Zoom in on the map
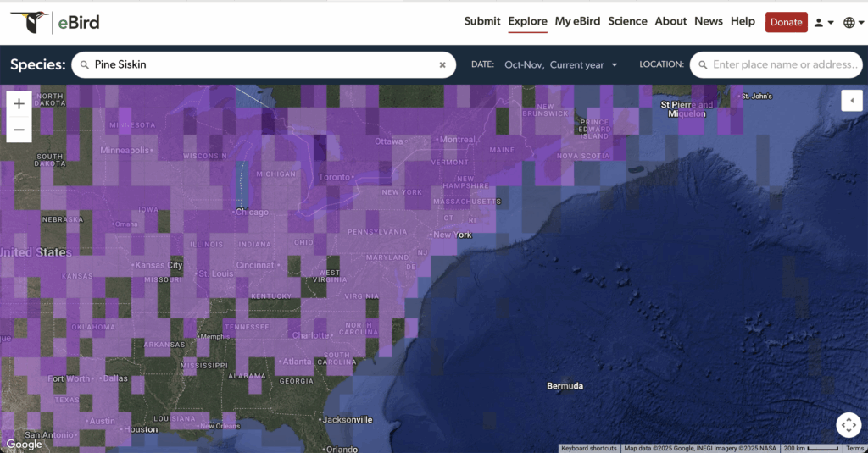868x453 pixels. [19, 103]
